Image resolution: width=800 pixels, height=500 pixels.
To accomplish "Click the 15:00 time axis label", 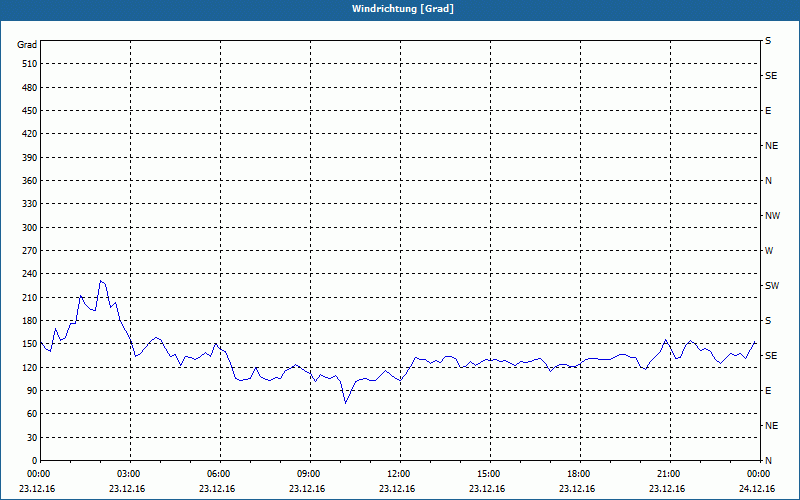I will pyautogui.click(x=489, y=474).
